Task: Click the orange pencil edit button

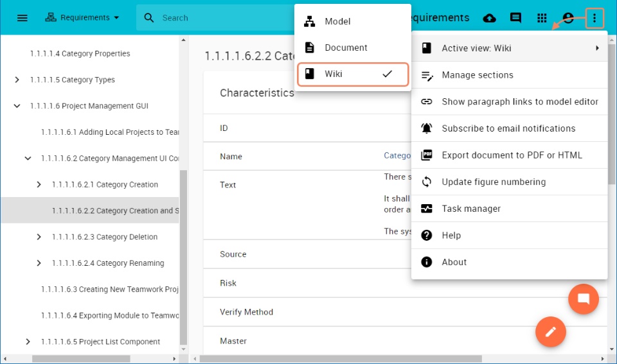Action: click(551, 332)
